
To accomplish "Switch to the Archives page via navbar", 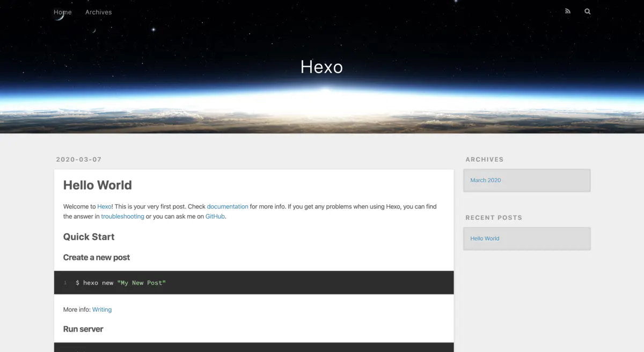I will click(98, 12).
